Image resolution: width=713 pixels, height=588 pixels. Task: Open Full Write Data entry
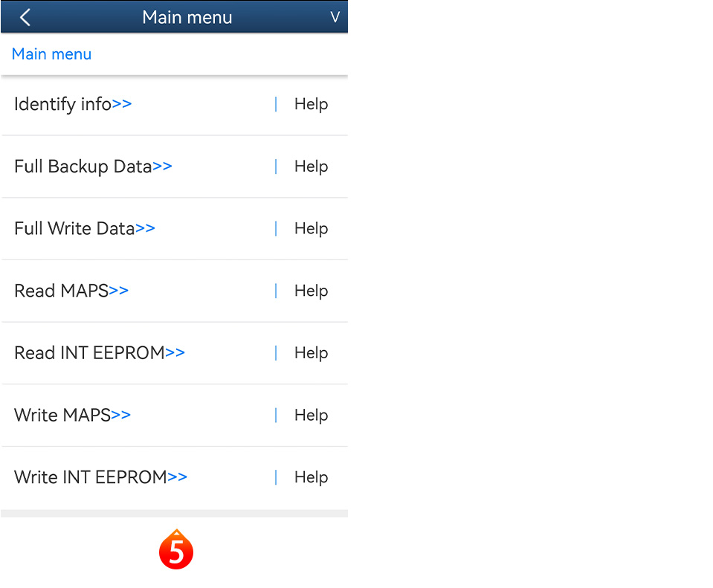pyautogui.click(x=74, y=228)
